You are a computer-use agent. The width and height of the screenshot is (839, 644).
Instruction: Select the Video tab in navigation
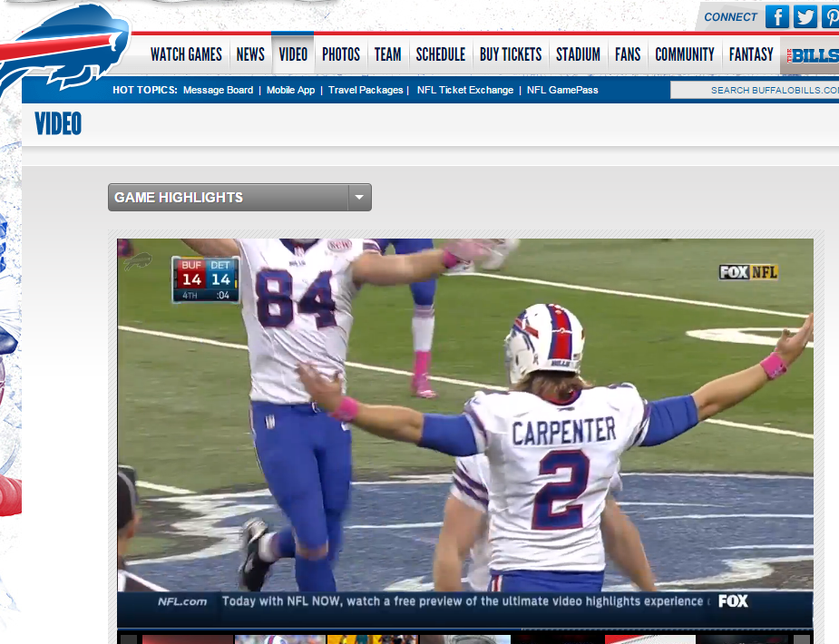coord(293,54)
